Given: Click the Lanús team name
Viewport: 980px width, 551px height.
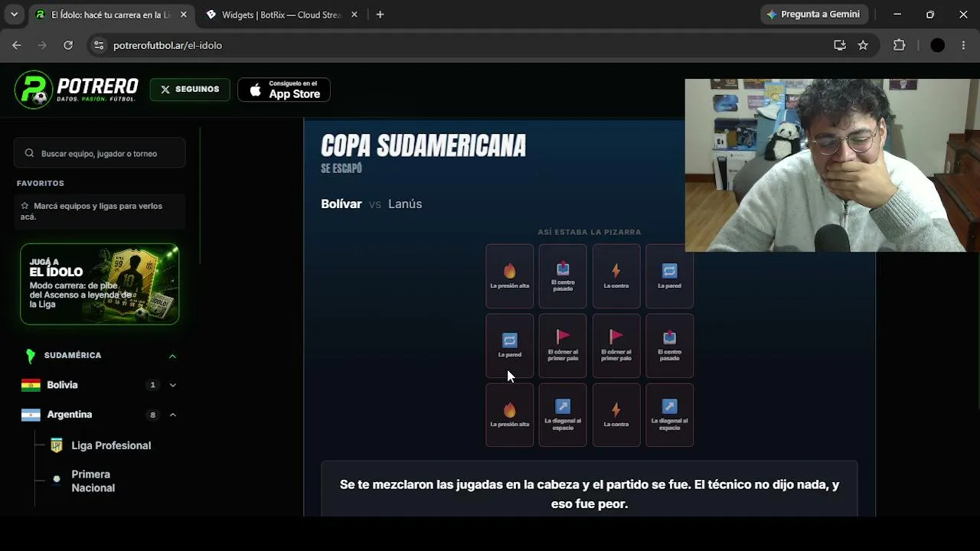Looking at the screenshot, I should pyautogui.click(x=405, y=204).
